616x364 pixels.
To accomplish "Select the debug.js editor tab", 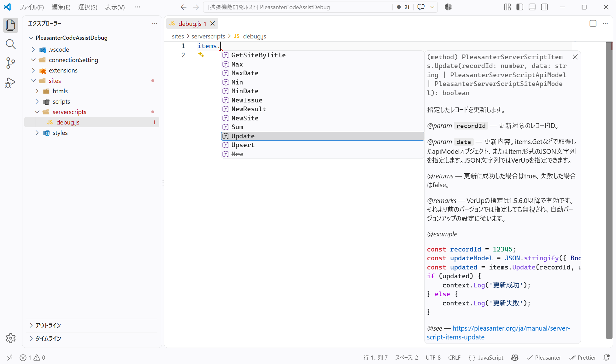I will [192, 23].
